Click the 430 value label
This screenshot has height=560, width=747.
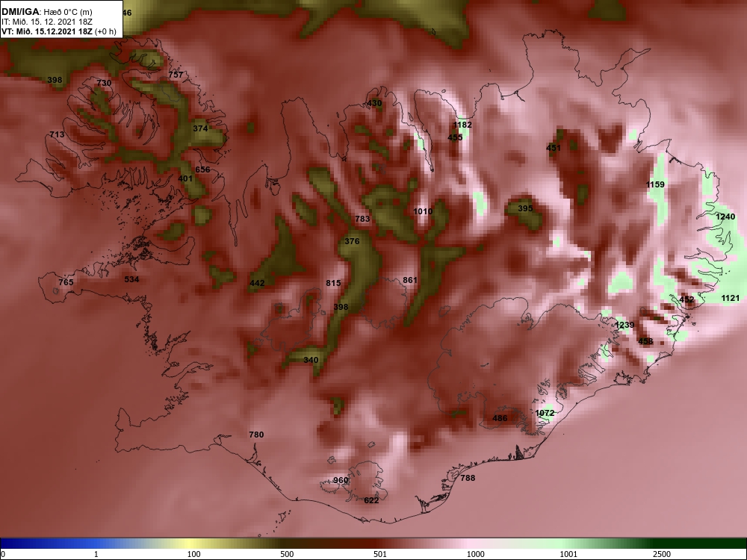(374, 103)
